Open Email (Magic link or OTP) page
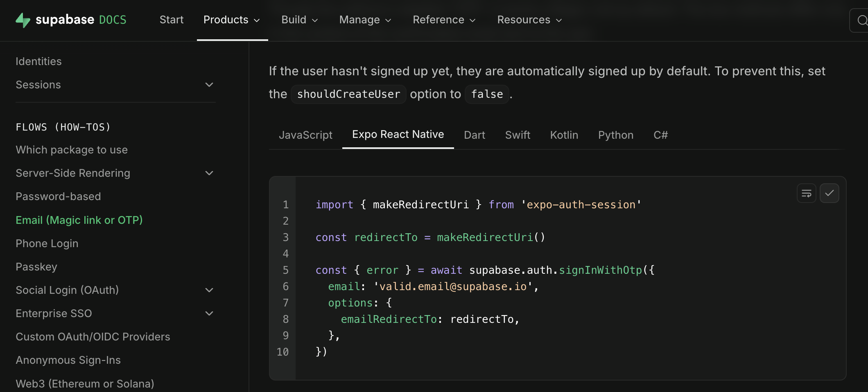 pos(79,220)
